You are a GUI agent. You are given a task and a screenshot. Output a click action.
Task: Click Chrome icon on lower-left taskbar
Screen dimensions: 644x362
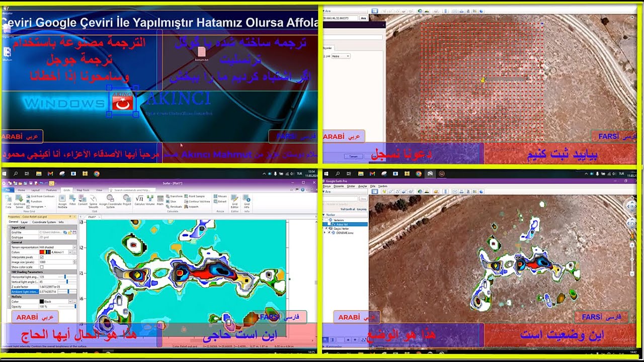pyautogui.click(x=97, y=173)
